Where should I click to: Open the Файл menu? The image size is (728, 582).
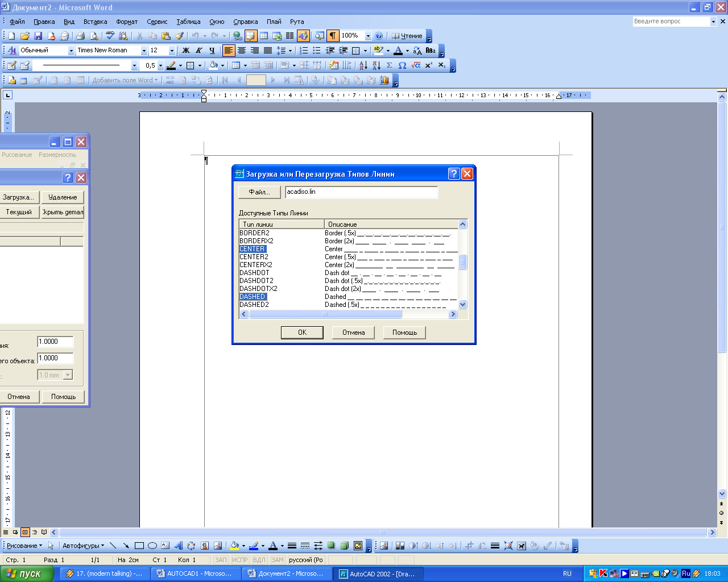(17, 22)
